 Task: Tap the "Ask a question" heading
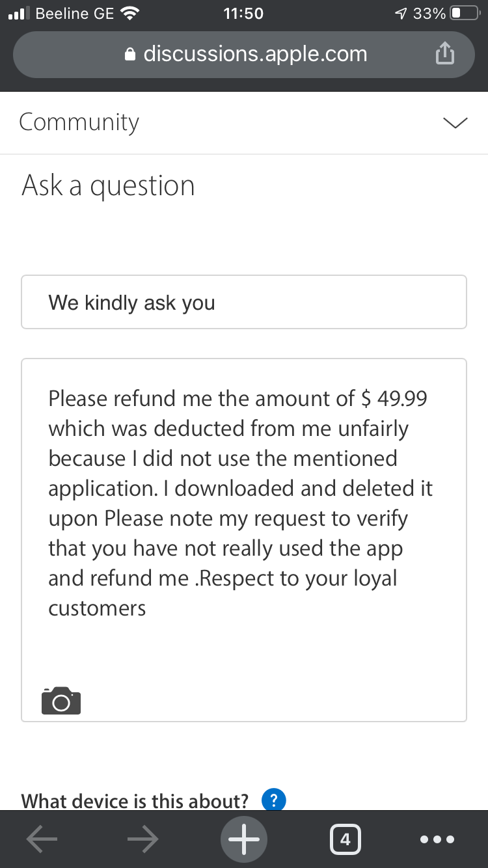click(x=108, y=186)
